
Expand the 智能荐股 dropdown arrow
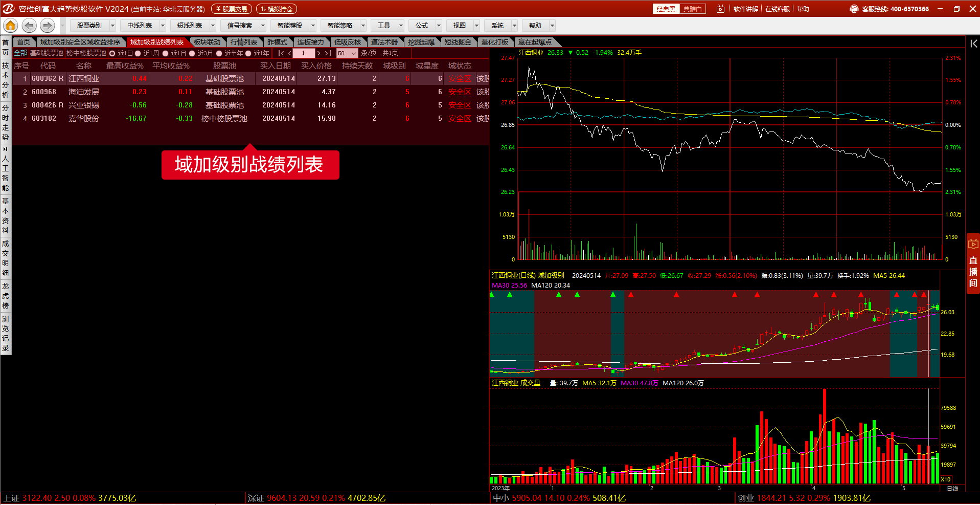[x=313, y=25]
